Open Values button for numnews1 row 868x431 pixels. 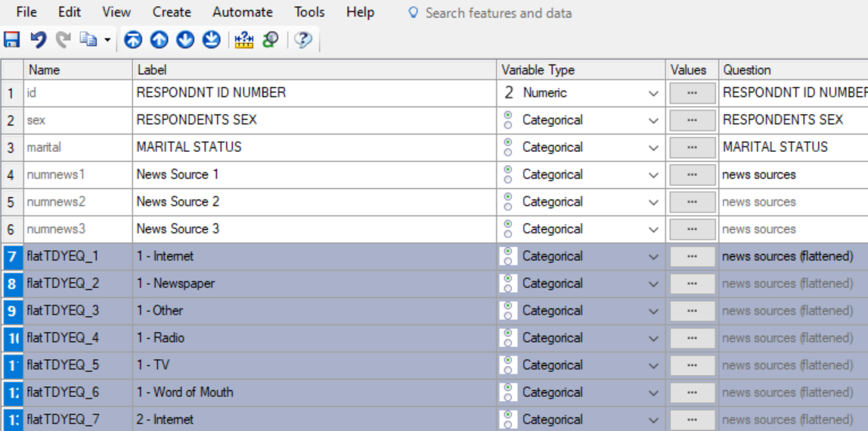pos(692,175)
